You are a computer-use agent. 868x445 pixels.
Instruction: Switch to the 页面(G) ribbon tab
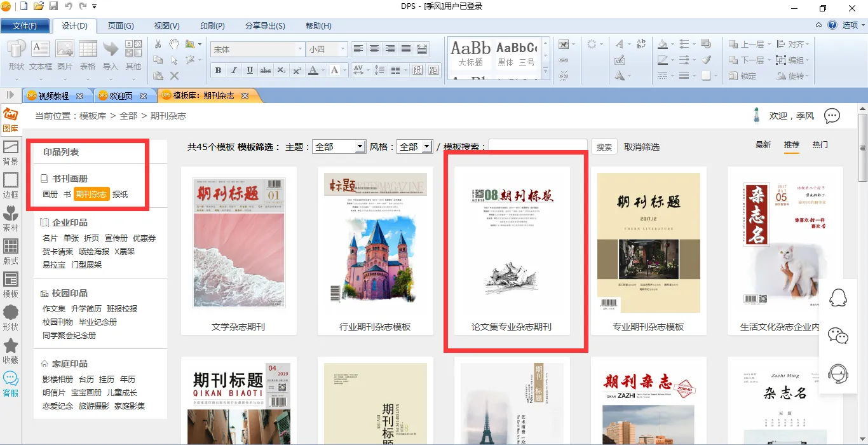(121, 26)
